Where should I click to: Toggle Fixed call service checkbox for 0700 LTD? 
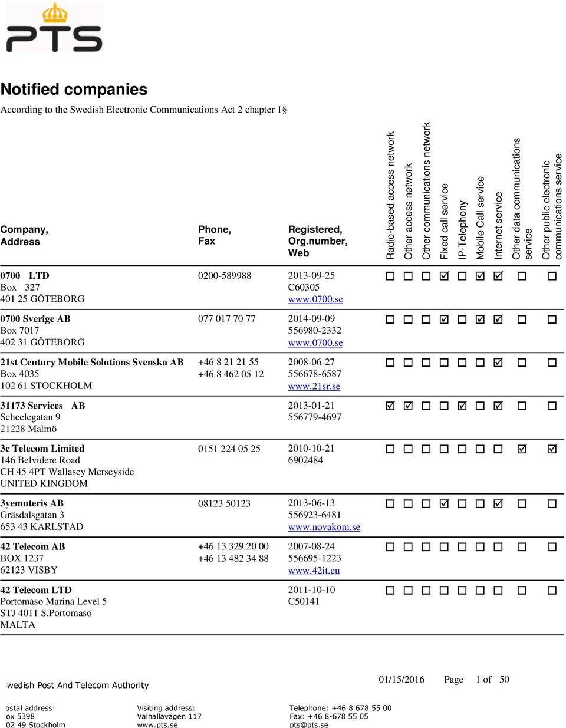click(445, 276)
